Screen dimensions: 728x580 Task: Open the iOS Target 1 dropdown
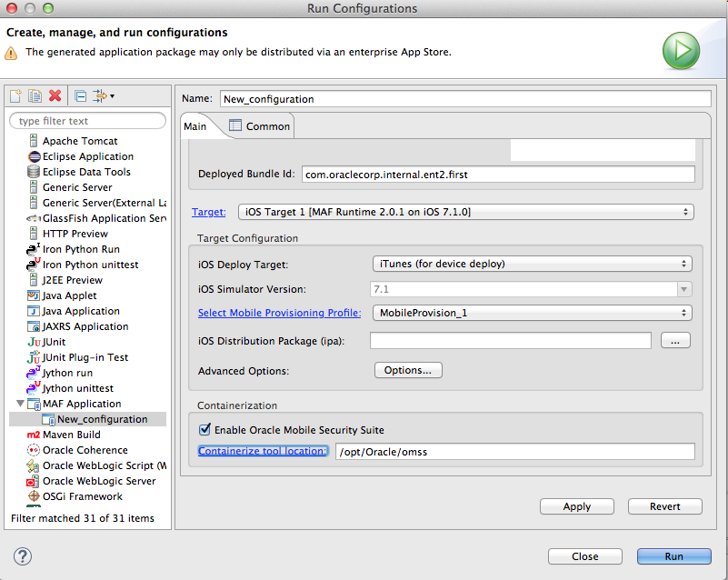tap(465, 212)
